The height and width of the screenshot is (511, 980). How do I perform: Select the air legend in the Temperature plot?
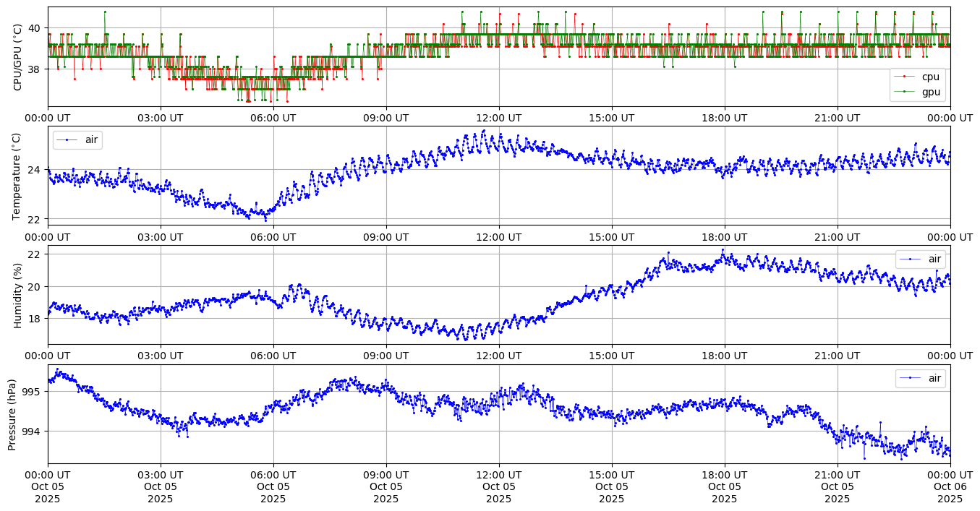click(x=91, y=139)
